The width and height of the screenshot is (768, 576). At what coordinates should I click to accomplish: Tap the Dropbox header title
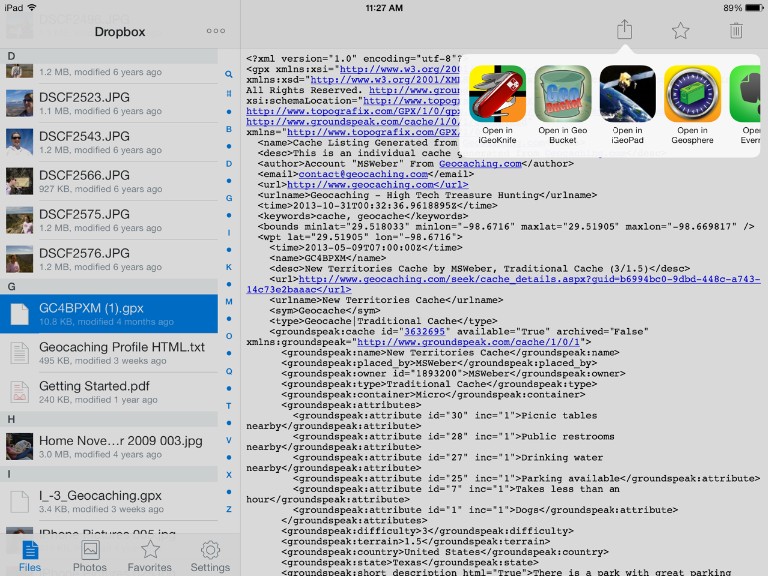[120, 32]
